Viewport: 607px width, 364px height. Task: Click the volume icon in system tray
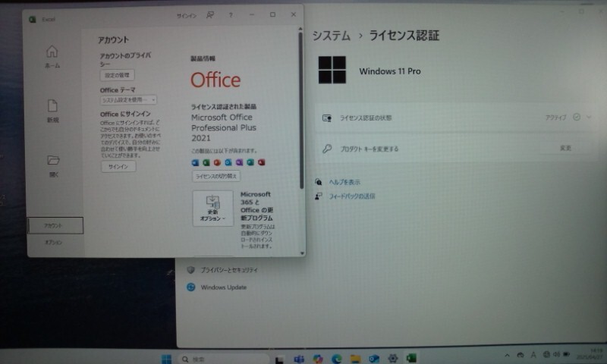point(556,354)
